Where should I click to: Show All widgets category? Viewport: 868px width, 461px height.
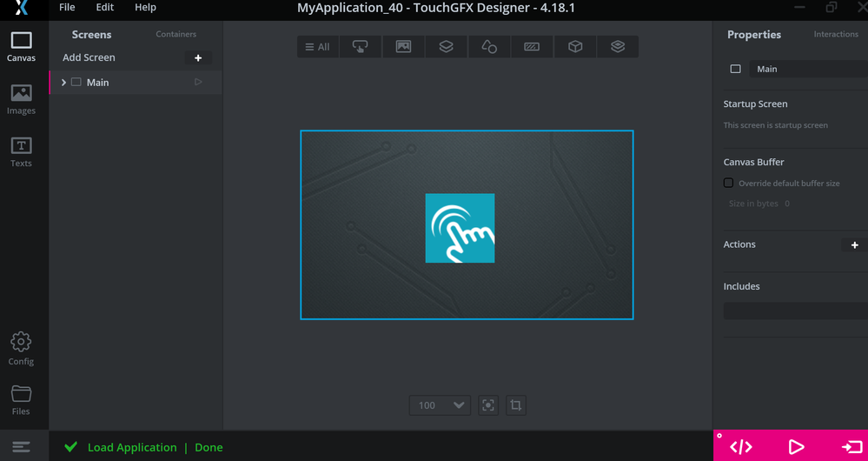point(318,47)
